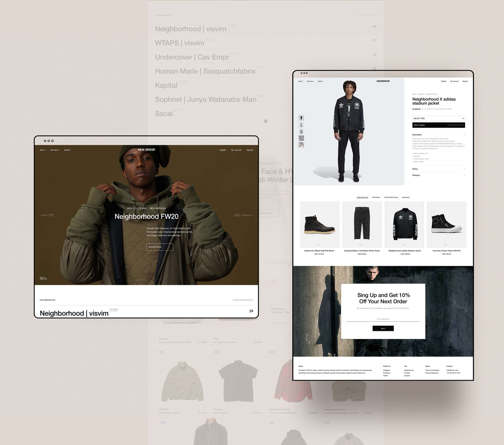Viewport: 504px width, 445px height.
Task: Click the COLLECTION PRODUCTS label in the homepage window
Action: pos(243,300)
